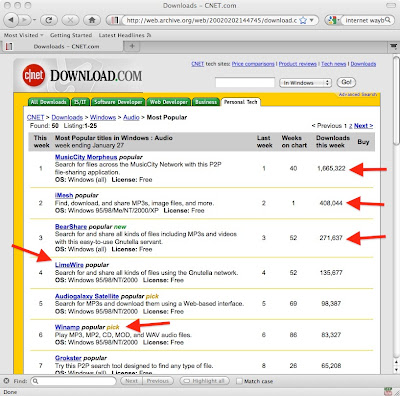400x396 pixels.
Task: Click Windows breadcrumb link
Action: [x=103, y=117]
